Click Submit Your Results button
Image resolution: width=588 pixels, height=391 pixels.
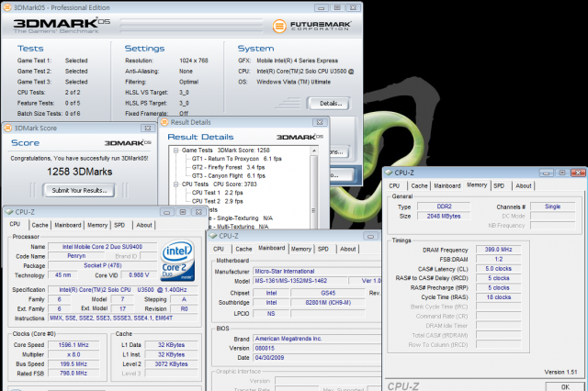79,190
